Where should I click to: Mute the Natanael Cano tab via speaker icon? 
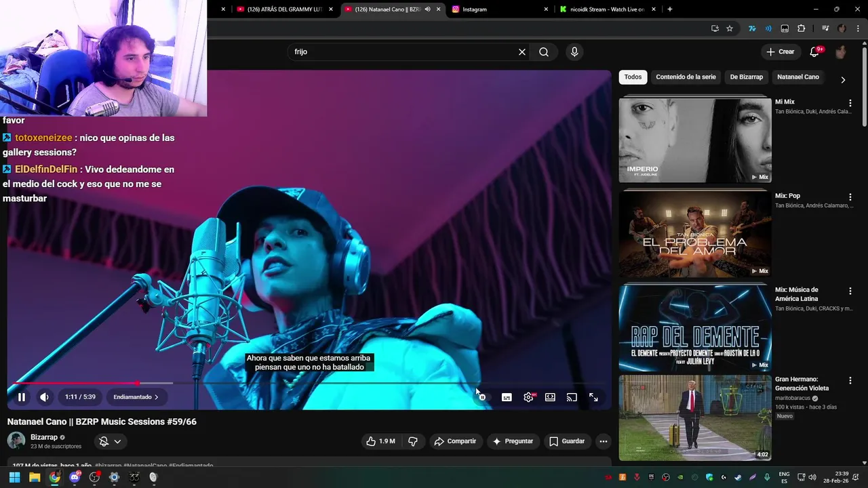(427, 9)
